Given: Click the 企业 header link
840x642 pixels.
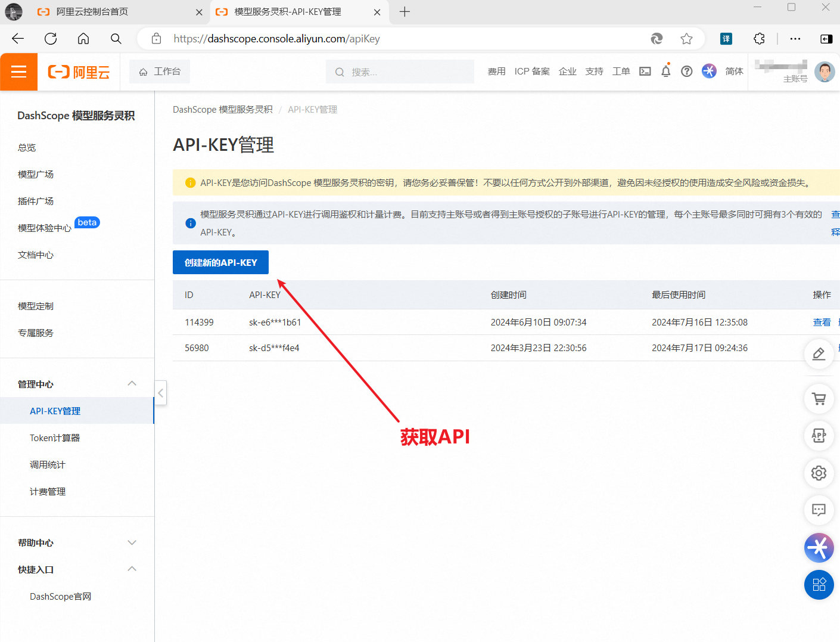Looking at the screenshot, I should coord(568,72).
